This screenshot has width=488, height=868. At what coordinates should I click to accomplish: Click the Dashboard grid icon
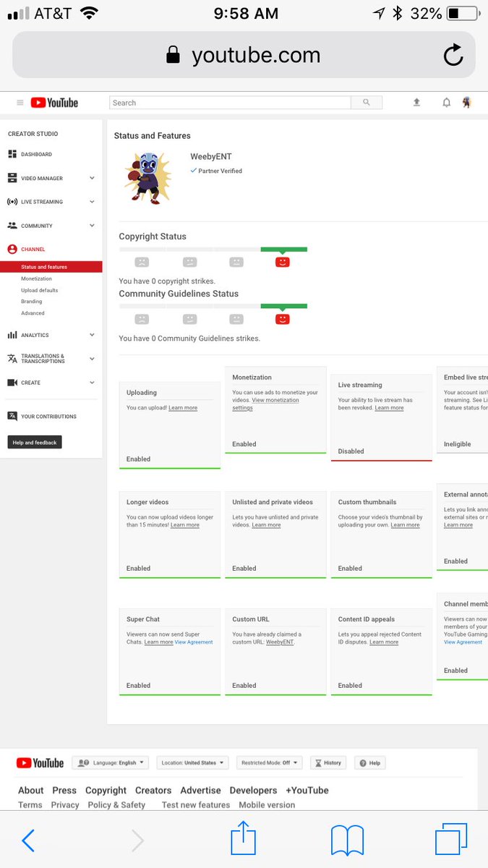point(12,154)
